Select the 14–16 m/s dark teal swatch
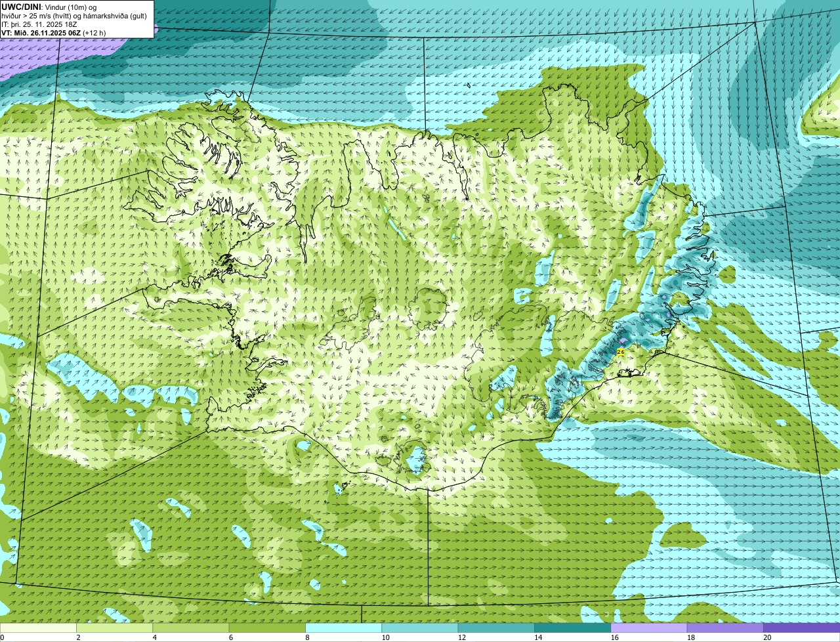The height and width of the screenshot is (642, 840). (x=572, y=628)
